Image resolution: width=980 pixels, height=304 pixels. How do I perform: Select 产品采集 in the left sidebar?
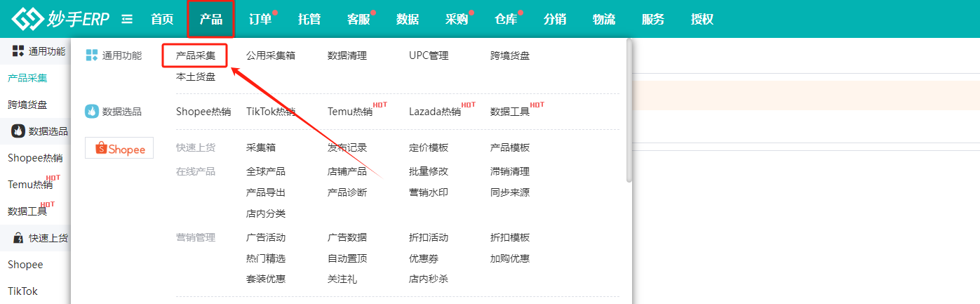point(27,78)
